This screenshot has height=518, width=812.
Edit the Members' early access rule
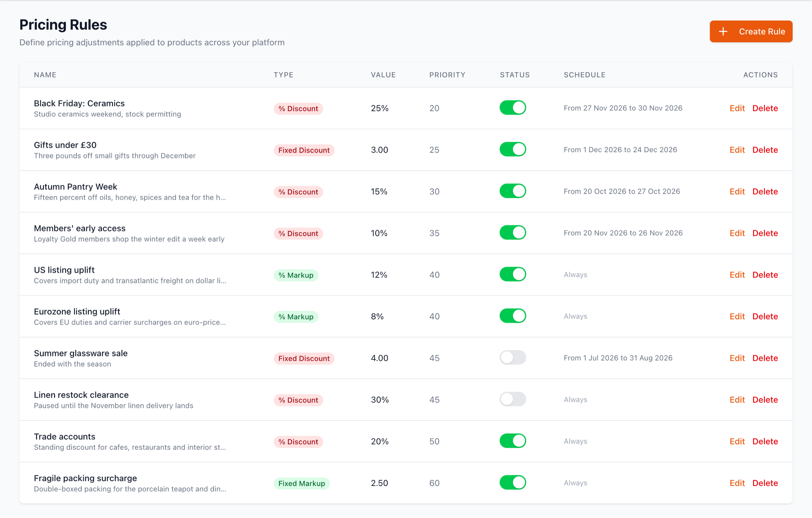tap(737, 233)
